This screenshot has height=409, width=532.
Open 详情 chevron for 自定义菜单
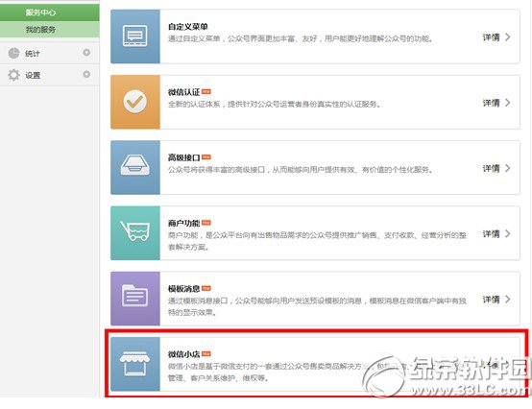pos(508,37)
